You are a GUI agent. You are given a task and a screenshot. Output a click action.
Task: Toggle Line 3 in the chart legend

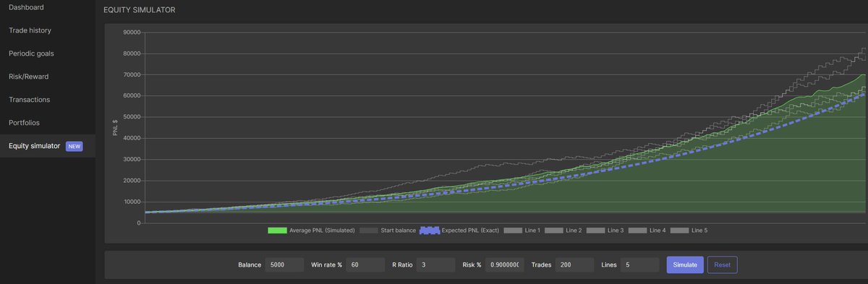click(x=605, y=231)
